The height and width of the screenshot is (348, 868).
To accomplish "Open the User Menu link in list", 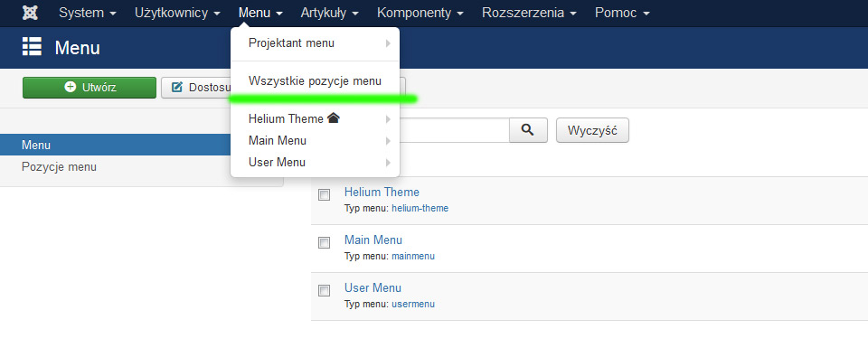I will pos(373,287).
